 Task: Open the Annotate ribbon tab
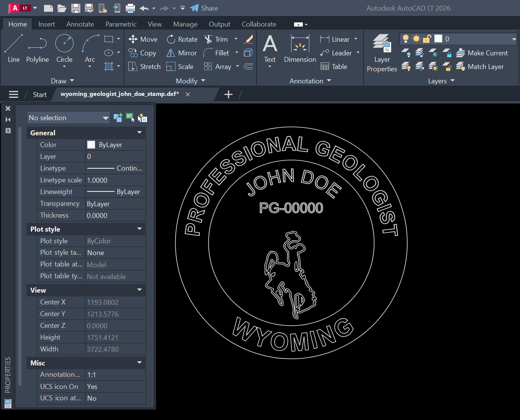pyautogui.click(x=80, y=24)
